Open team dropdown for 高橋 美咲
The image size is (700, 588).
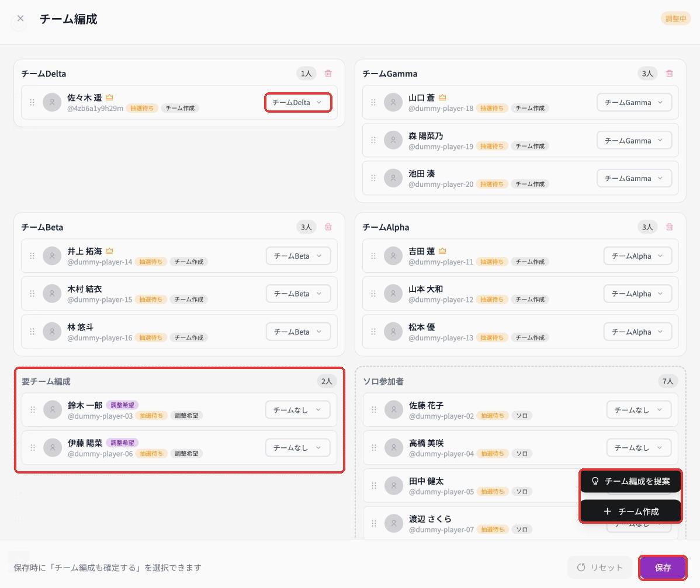(x=639, y=447)
